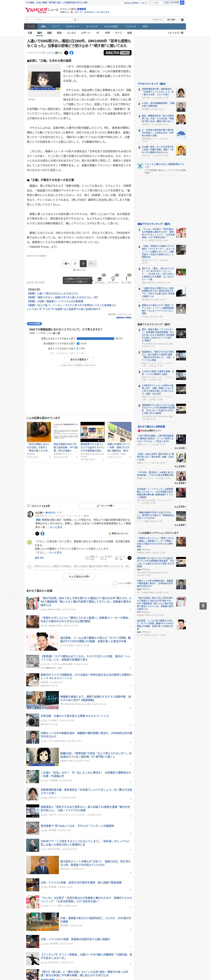
Task: Open video thumbnail for 東京・築地大橋のランボルギーニ
Action: (x=181, y=333)
